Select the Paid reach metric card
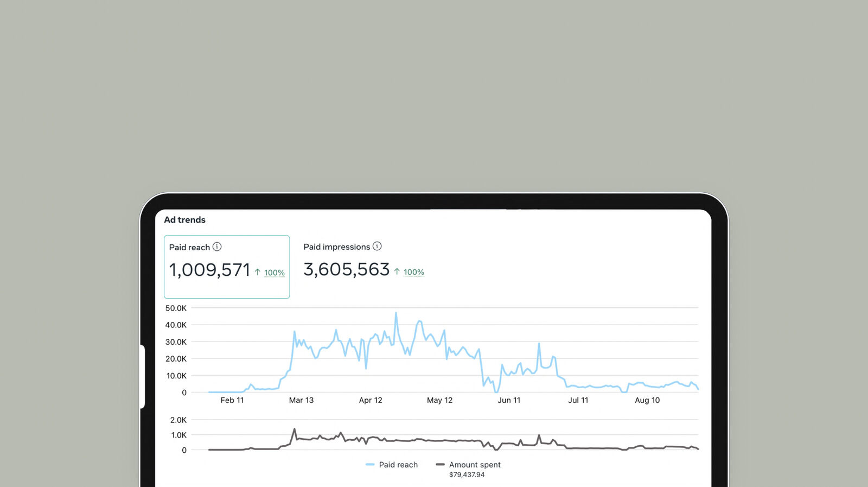 coord(227,267)
